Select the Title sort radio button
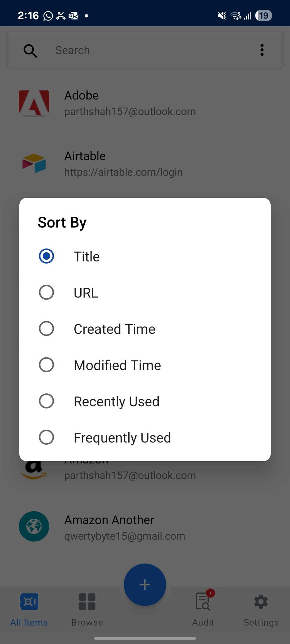 click(47, 256)
